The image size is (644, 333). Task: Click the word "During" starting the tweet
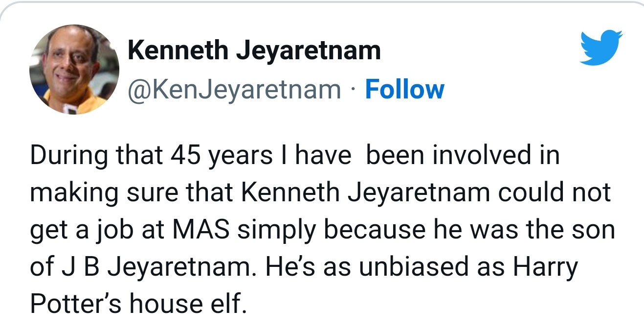click(69, 157)
